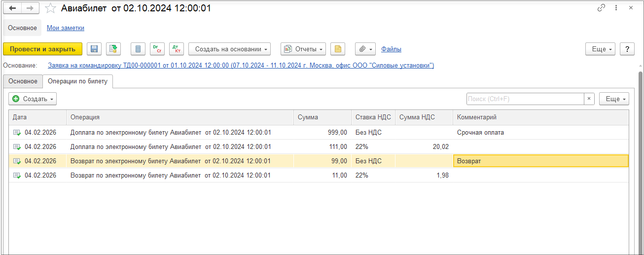Click the DrCr postings icon
Screen dimensions: 644x255
tap(157, 49)
